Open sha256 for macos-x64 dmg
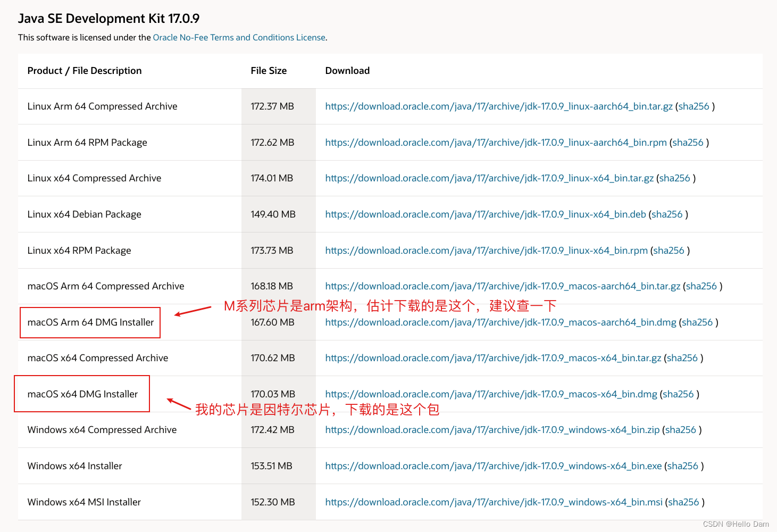Screen dimensions: 777x532 678,394
